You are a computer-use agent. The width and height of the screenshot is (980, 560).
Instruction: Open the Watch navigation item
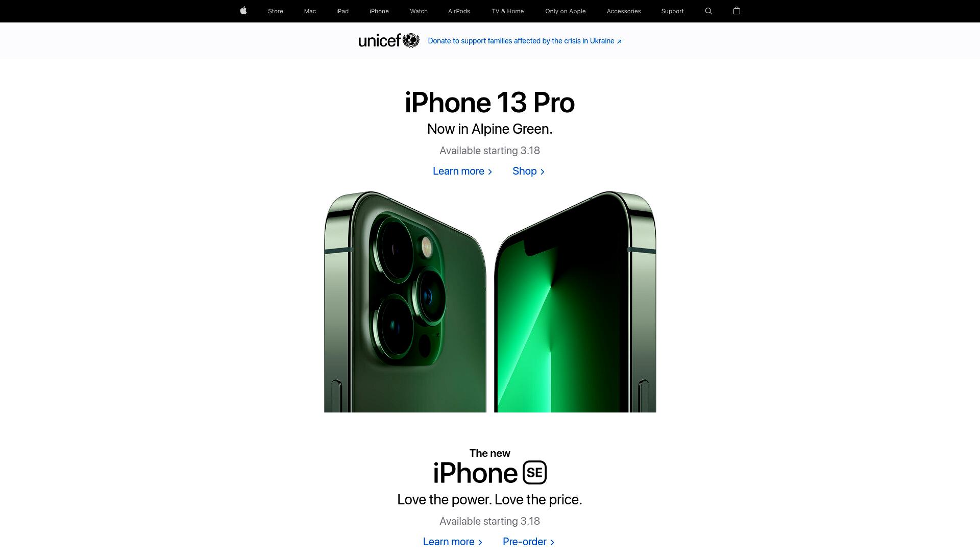point(419,11)
